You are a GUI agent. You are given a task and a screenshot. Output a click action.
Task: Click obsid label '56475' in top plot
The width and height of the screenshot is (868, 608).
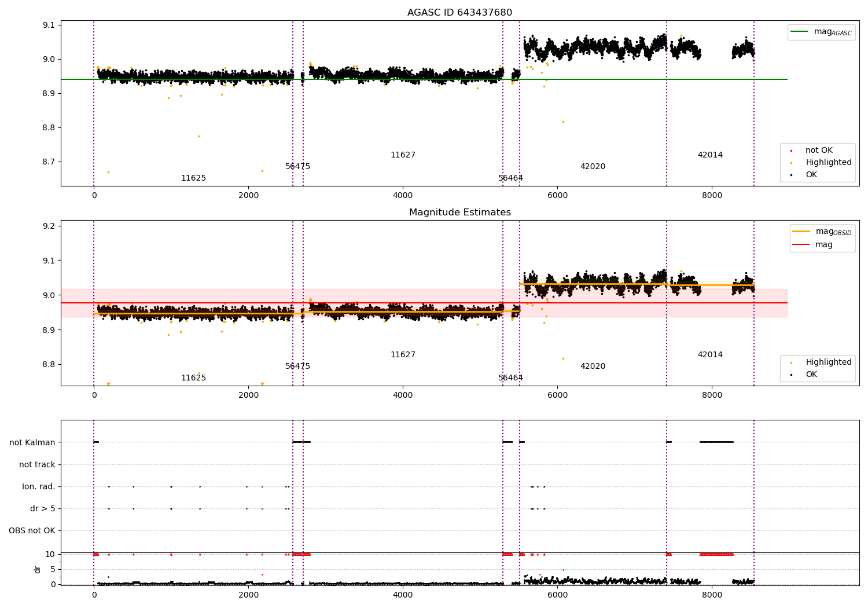pos(297,167)
